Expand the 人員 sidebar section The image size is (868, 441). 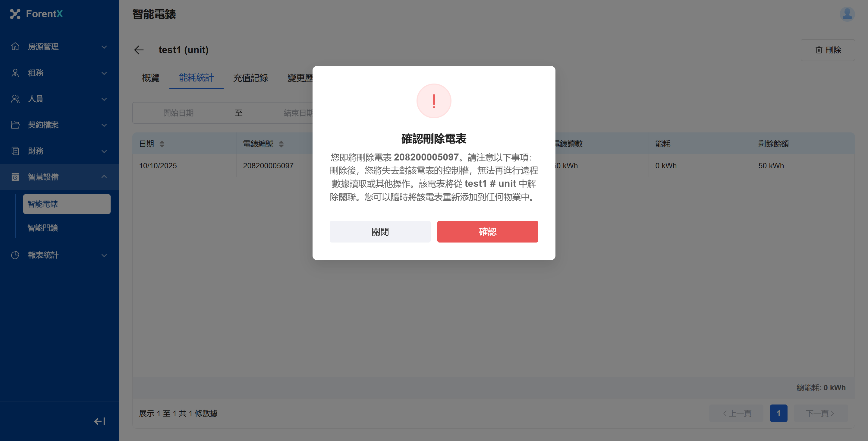59,99
